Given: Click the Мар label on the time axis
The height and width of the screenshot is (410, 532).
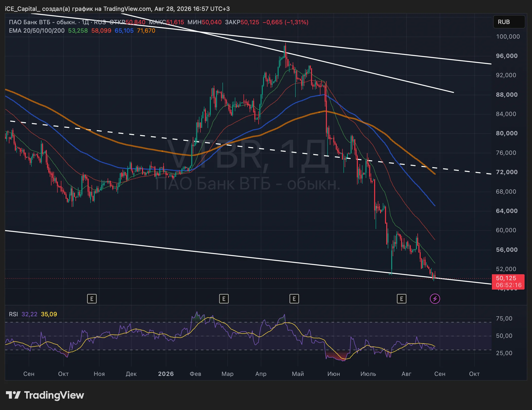Looking at the screenshot, I should (x=228, y=374).
